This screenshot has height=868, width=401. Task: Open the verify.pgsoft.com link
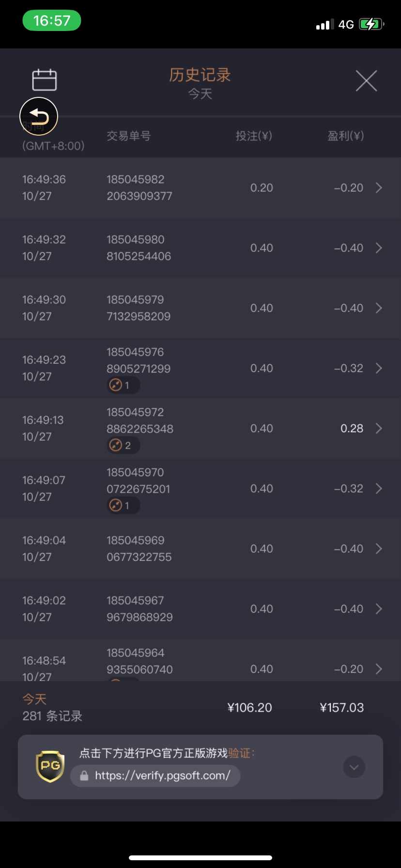click(162, 776)
